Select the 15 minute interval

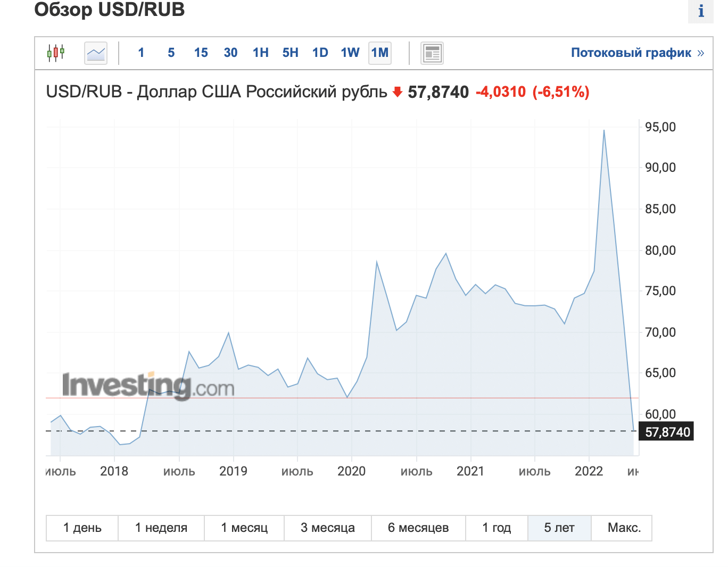[x=201, y=53]
